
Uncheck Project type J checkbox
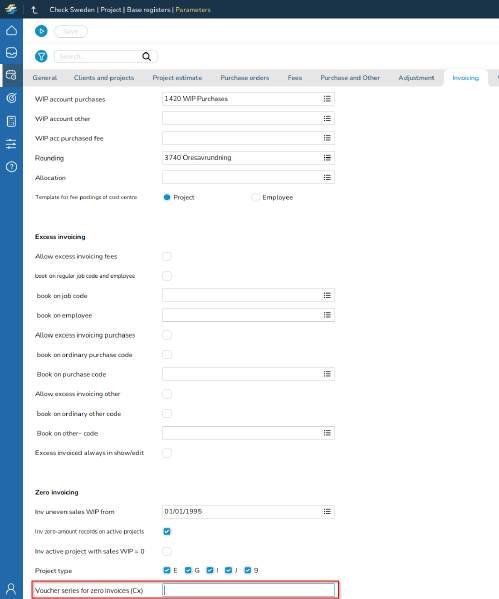(228, 570)
